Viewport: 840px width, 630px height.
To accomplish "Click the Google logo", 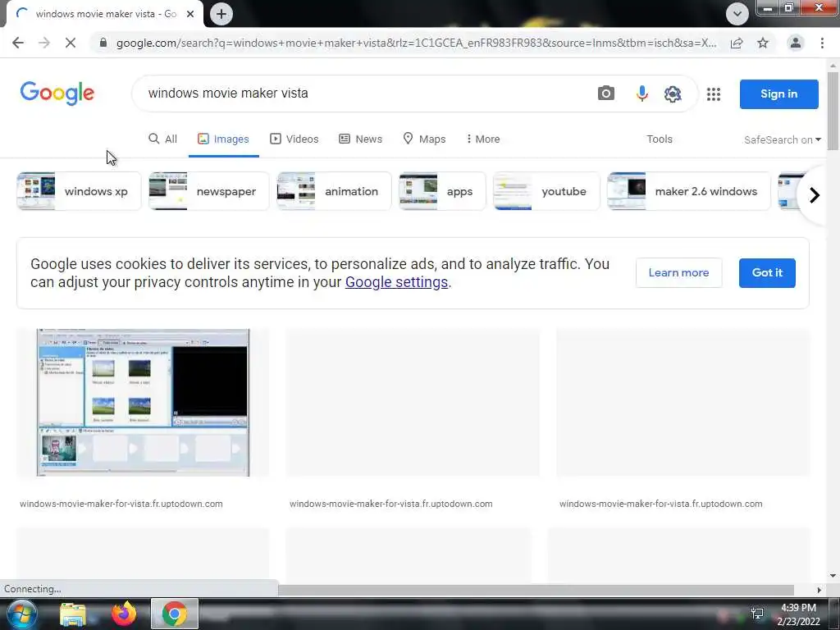I will (57, 94).
